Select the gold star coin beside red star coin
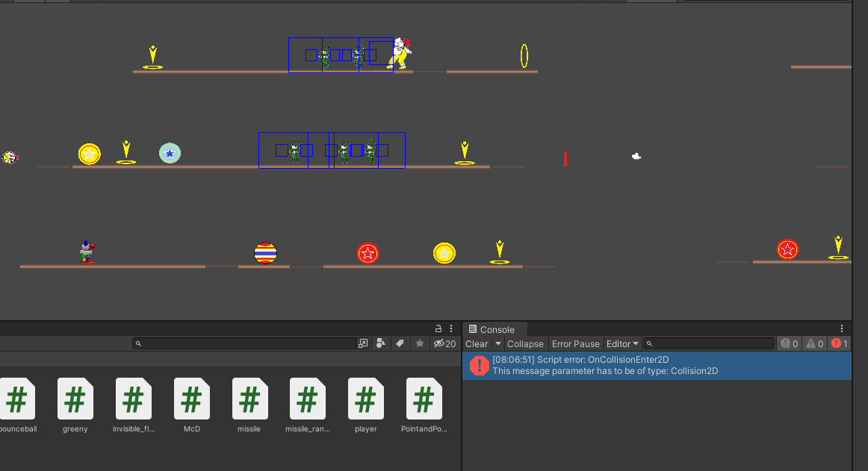Image resolution: width=868 pixels, height=471 pixels. (444, 254)
